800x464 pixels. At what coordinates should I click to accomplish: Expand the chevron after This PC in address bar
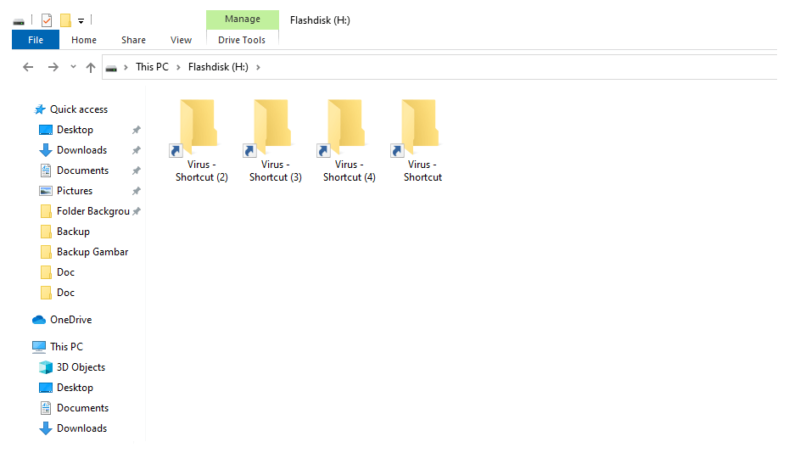tap(178, 67)
